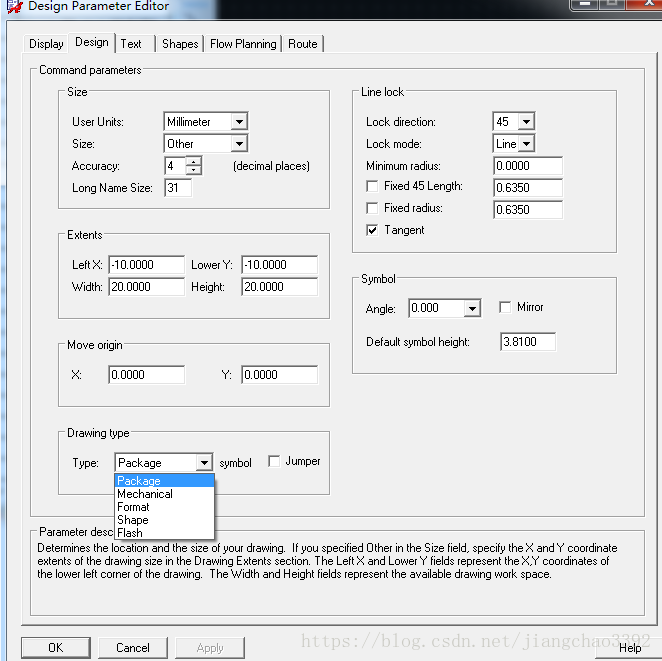Image resolution: width=662 pixels, height=661 pixels.
Task: Increase Accuracy with the spinner up arrow
Action: (x=193, y=161)
